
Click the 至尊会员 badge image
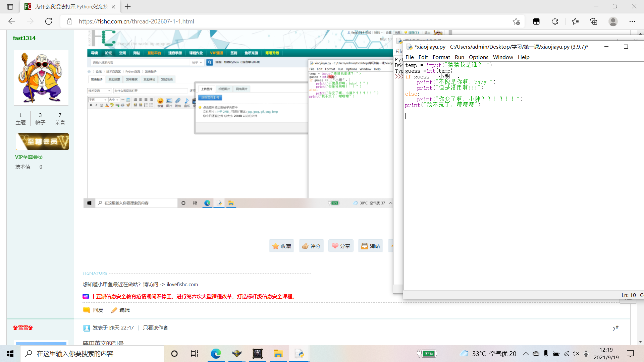[x=43, y=141]
